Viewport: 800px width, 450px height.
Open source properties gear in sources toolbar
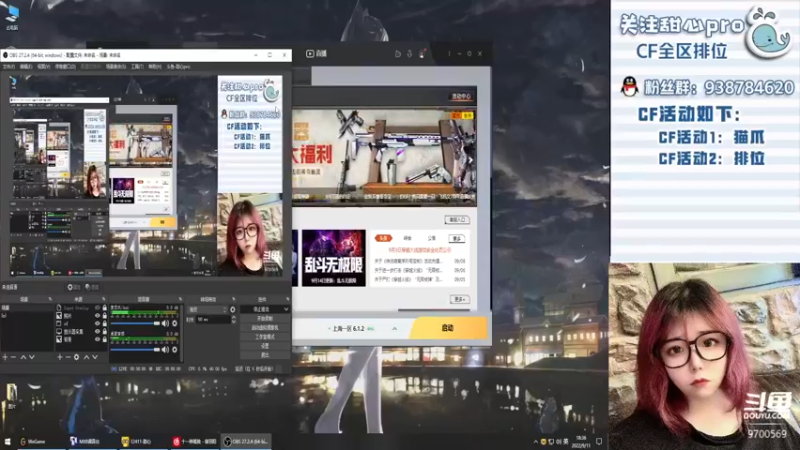tap(77, 357)
